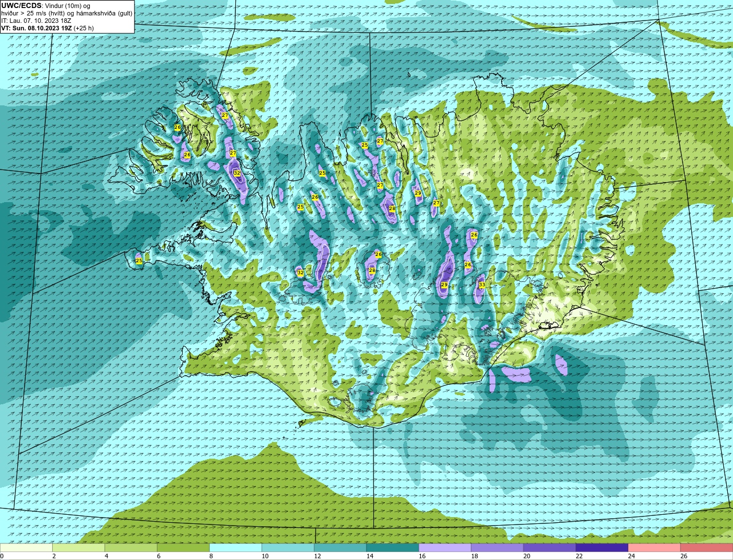Image resolution: width=733 pixels, height=560 pixels.
Task: Click the UWC/ECDS Vindur (10m) title text
Action: point(46,6)
